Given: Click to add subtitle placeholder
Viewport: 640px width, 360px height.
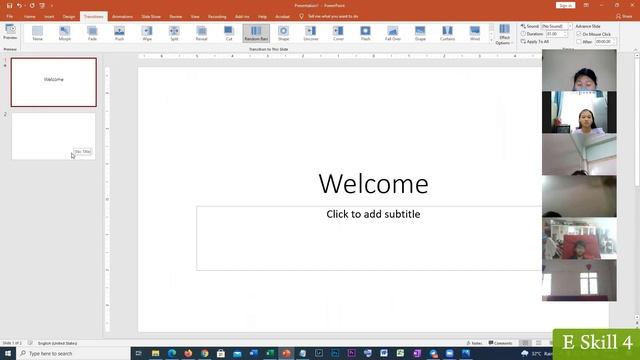Looking at the screenshot, I should (x=373, y=214).
